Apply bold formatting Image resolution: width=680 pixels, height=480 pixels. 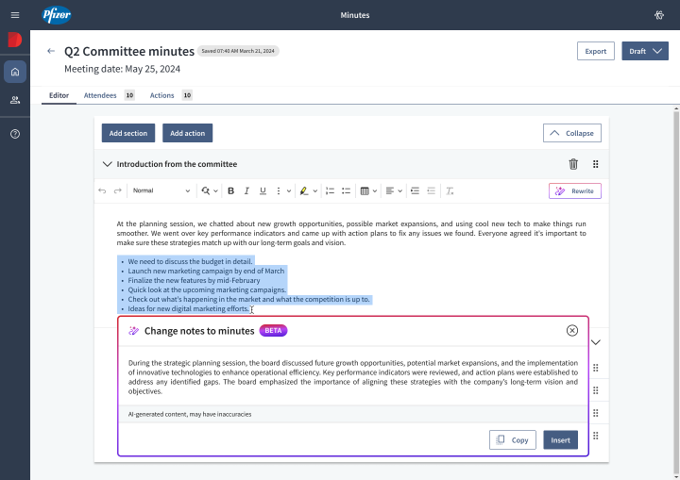231,191
